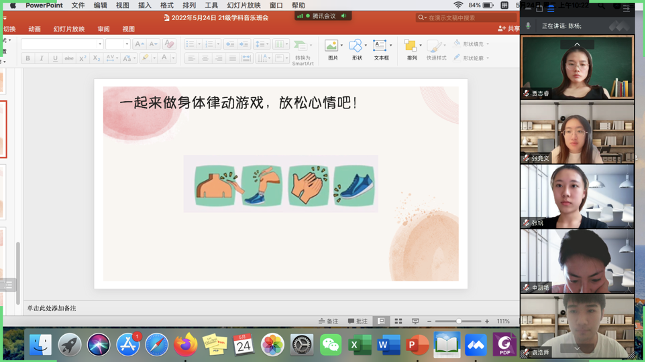Search in presentation field
This screenshot has height=362, width=645.
tap(466, 18)
